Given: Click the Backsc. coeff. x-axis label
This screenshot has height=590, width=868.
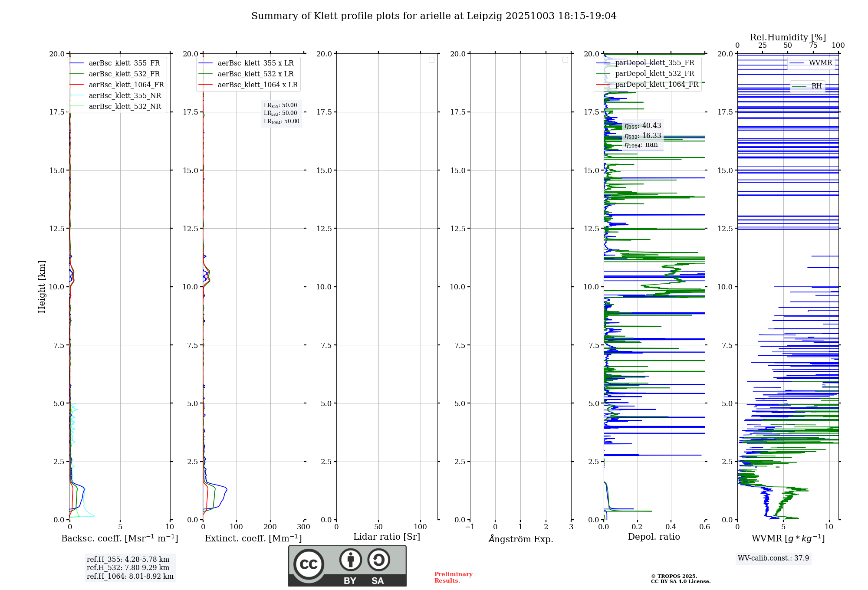Looking at the screenshot, I should 119,538.
